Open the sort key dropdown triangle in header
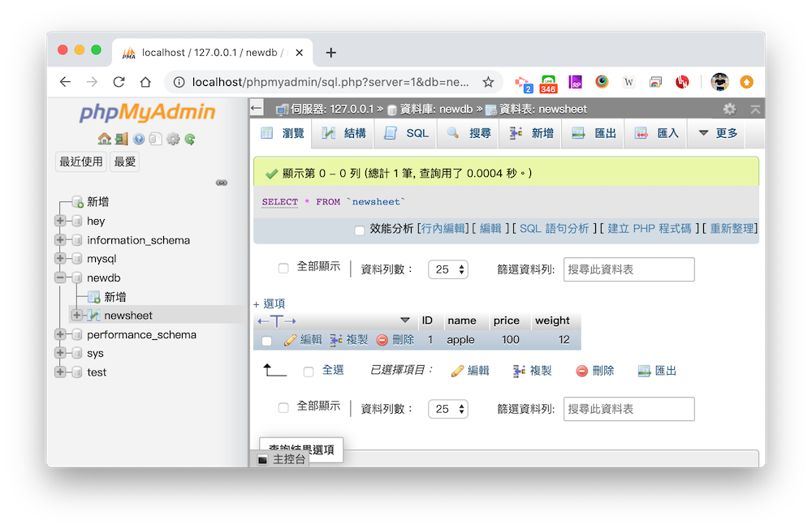 pos(405,320)
